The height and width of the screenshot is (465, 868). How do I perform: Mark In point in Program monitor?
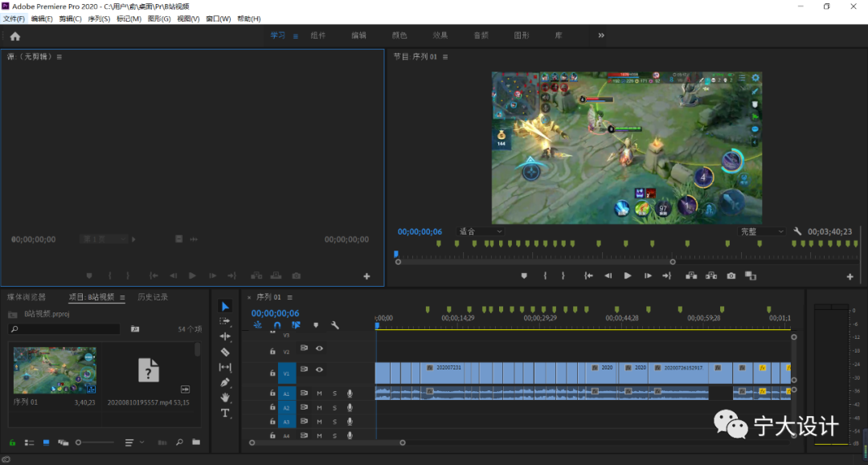click(x=545, y=276)
